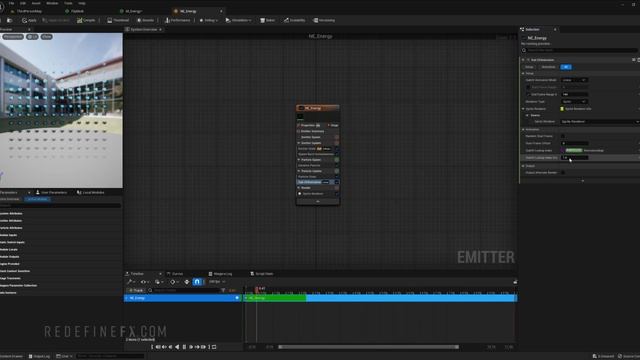
Task: Click the Compile toolbar button
Action: (x=86, y=20)
